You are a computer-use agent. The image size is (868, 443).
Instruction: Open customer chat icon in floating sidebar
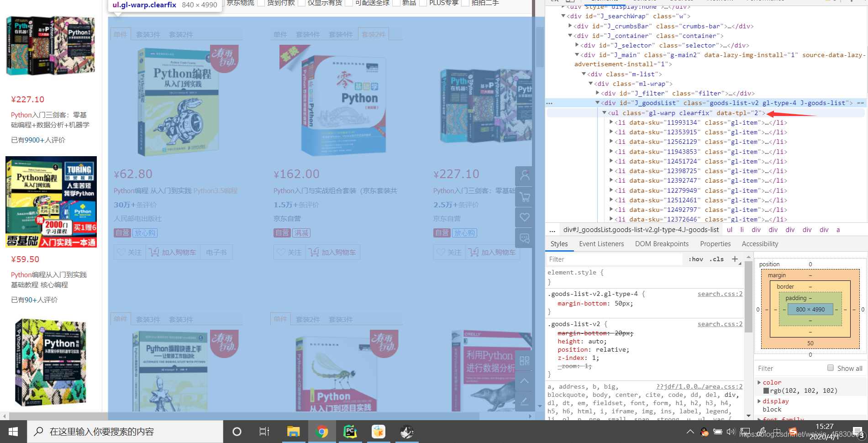[524, 238]
